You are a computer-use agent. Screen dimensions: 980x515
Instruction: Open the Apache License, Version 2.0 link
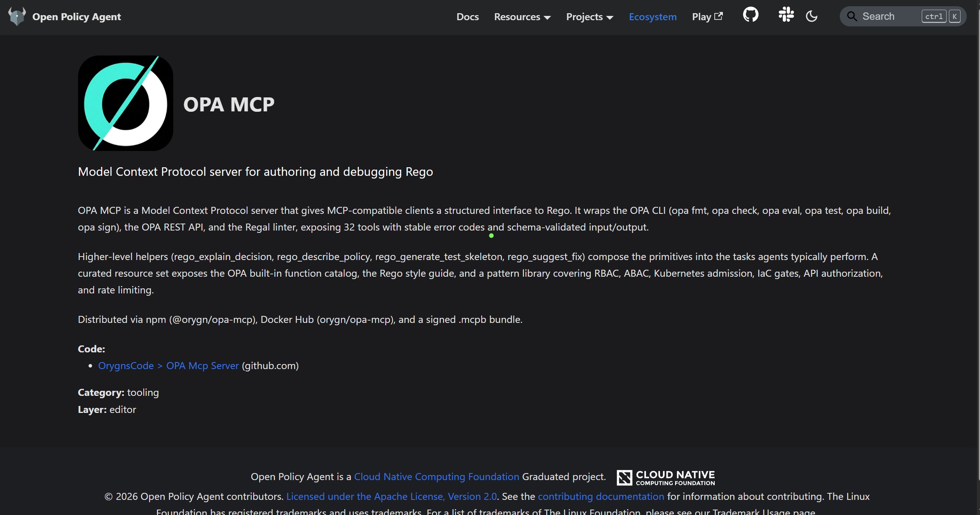coord(392,496)
